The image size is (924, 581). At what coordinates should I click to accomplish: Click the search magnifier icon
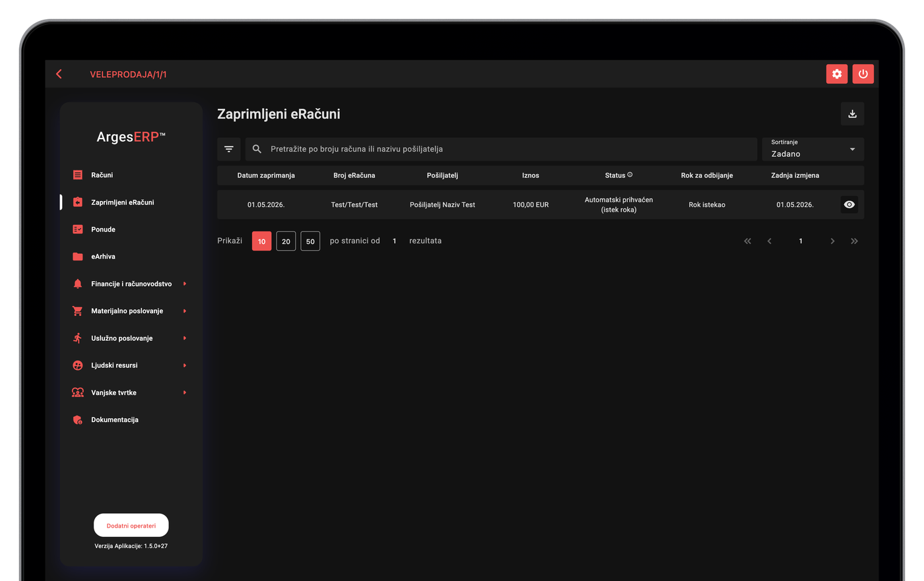coord(257,149)
